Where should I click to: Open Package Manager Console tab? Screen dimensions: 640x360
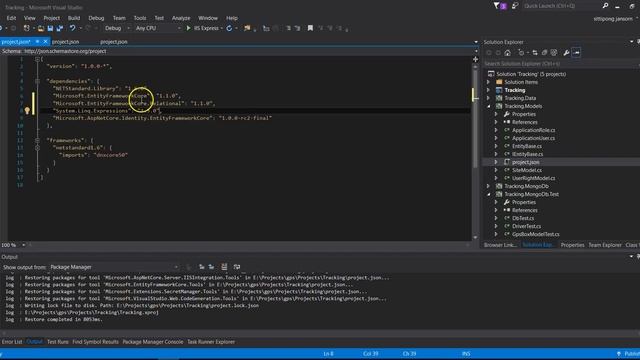pos(153,342)
